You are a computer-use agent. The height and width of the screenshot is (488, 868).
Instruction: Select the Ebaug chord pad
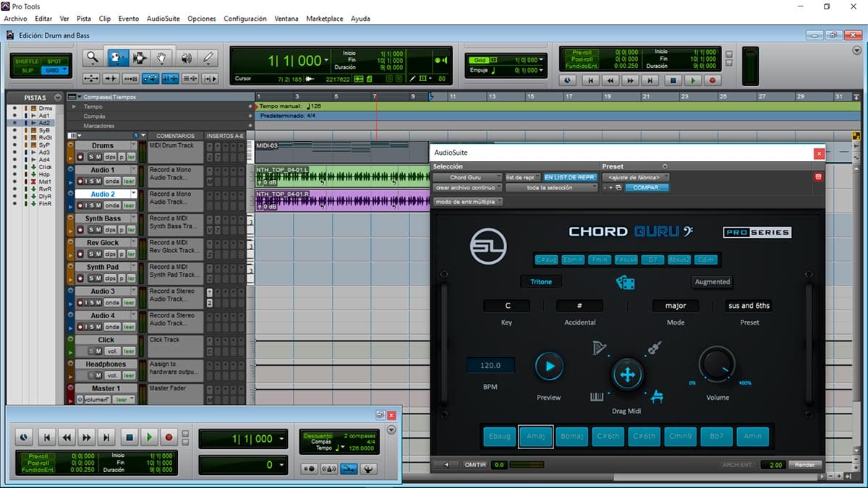pos(499,437)
